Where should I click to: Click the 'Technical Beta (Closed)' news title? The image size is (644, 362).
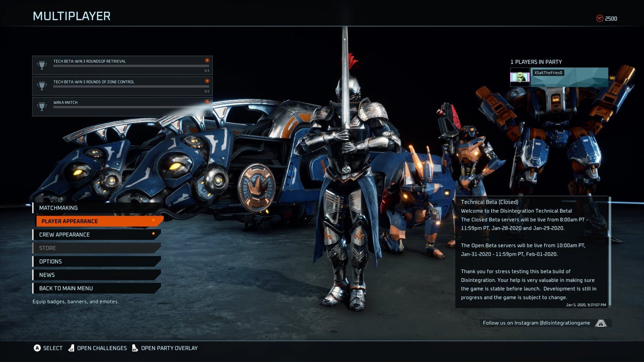[490, 202]
